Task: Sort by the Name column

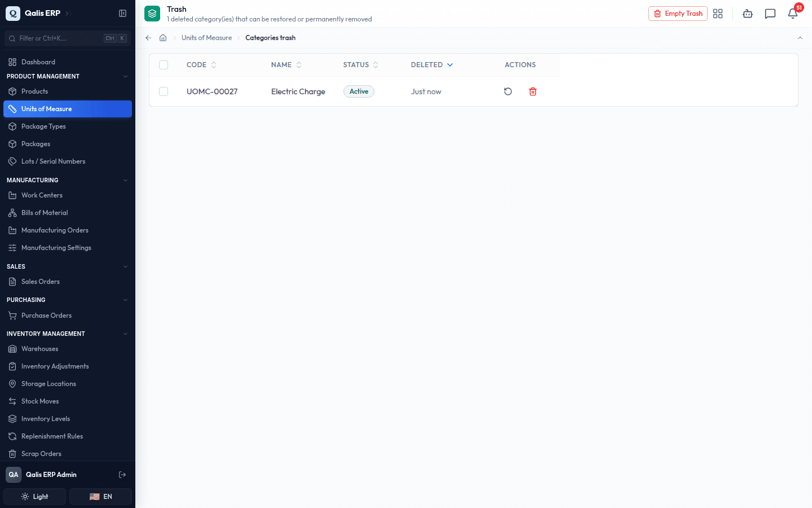Action: click(286, 65)
